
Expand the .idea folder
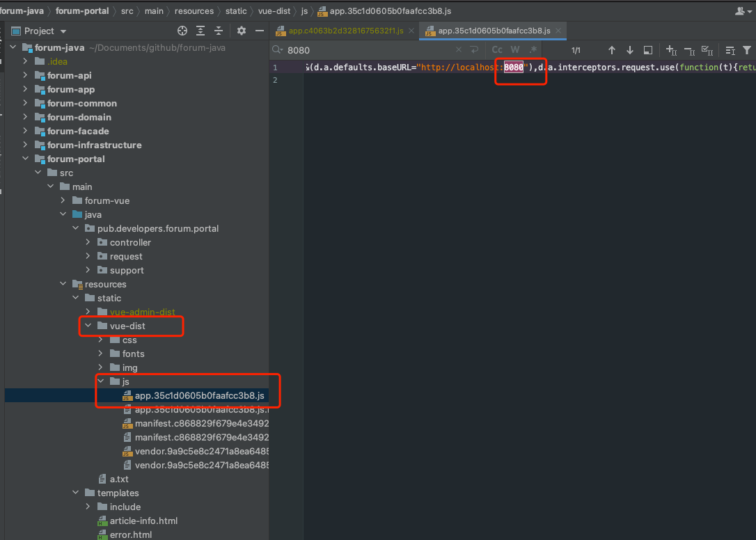(x=25, y=61)
